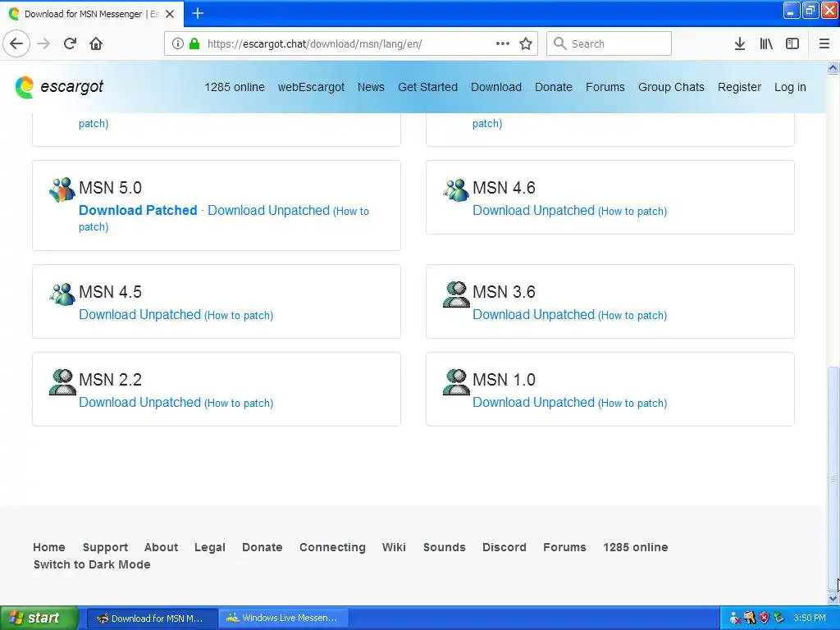
Task: Click the MSN 3.6 person icon
Action: (x=456, y=294)
